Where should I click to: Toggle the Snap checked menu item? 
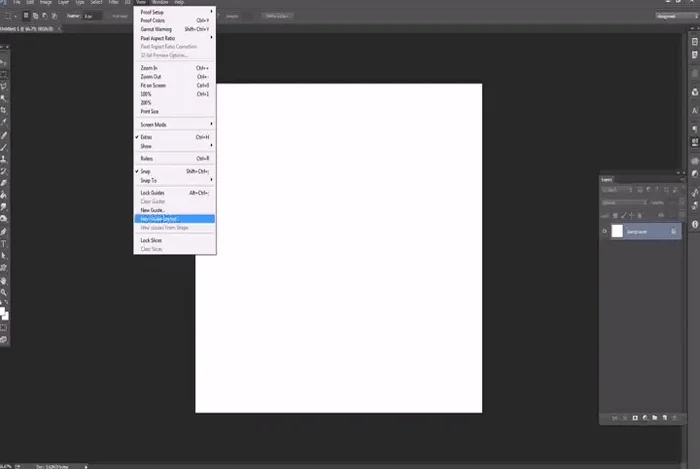tap(175, 171)
